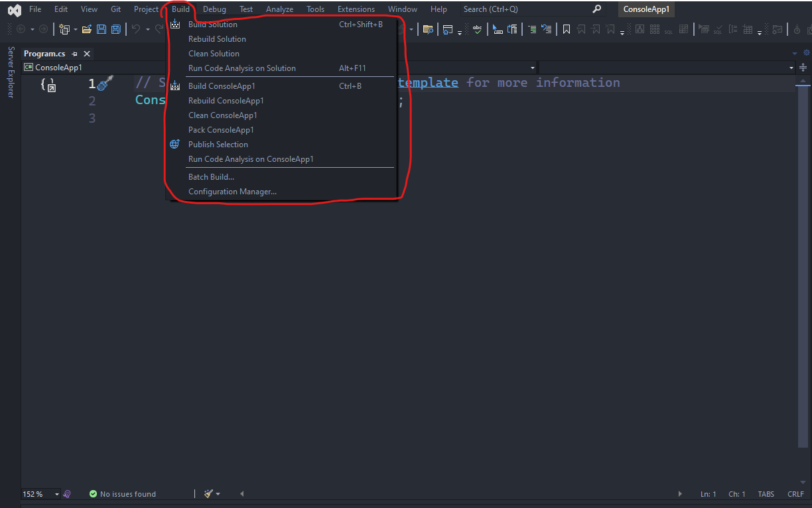This screenshot has height=508, width=812.
Task: Click the TABS indentation indicator
Action: pos(766,494)
